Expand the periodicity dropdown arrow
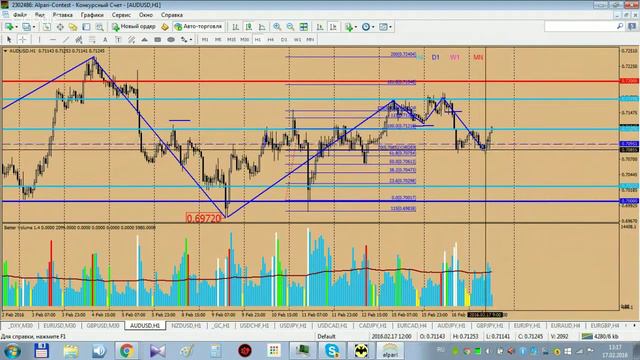Viewport: 640px width, 360px height. 373,27
